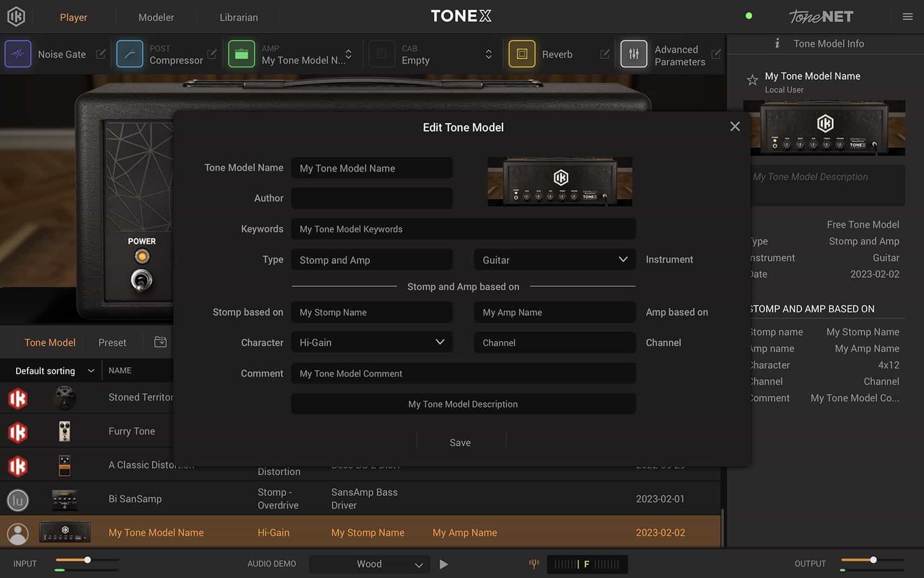Image resolution: width=924 pixels, height=578 pixels.
Task: Close the Edit Tone Model dialog
Action: [x=735, y=127]
